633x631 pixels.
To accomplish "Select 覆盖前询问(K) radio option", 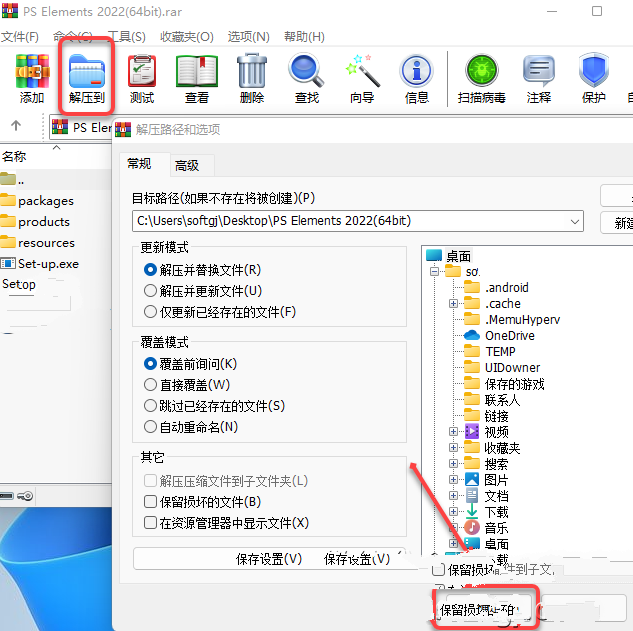I will click(x=191, y=364).
